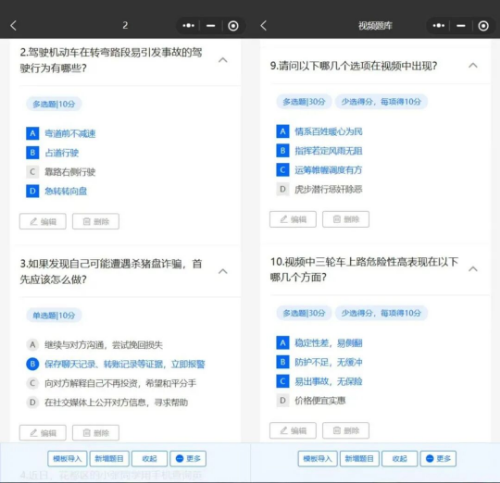Screen dimensions: 500x483
Task: Minimize the 视频题库 mini program
Action: 461,25
